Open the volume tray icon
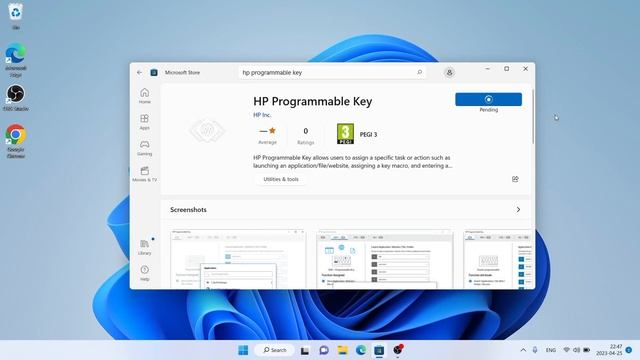The image size is (640, 360). [x=576, y=350]
